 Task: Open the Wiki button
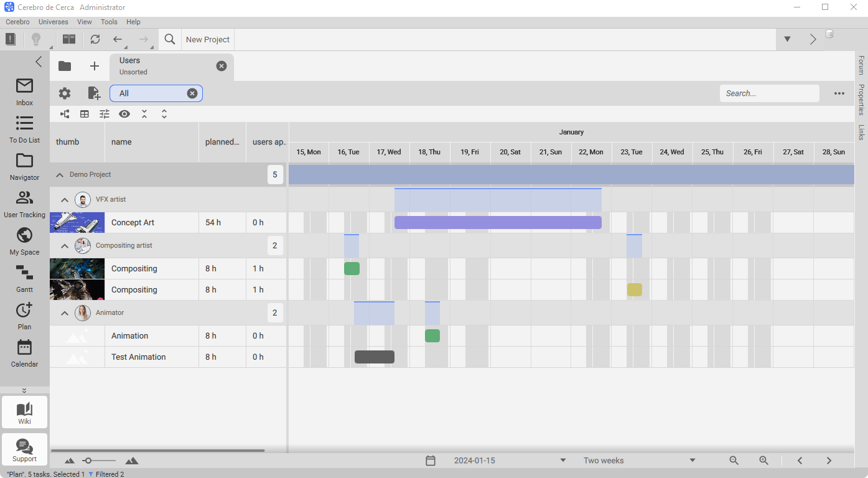24,412
